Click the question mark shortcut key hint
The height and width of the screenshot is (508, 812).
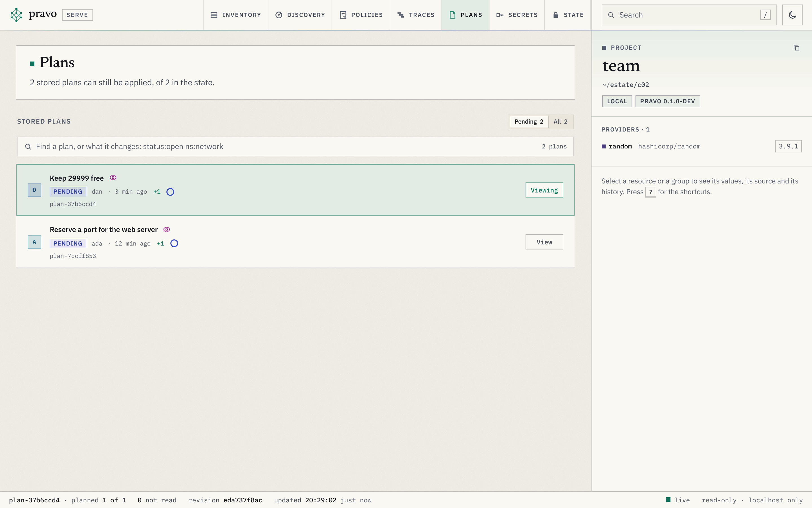pyautogui.click(x=651, y=192)
